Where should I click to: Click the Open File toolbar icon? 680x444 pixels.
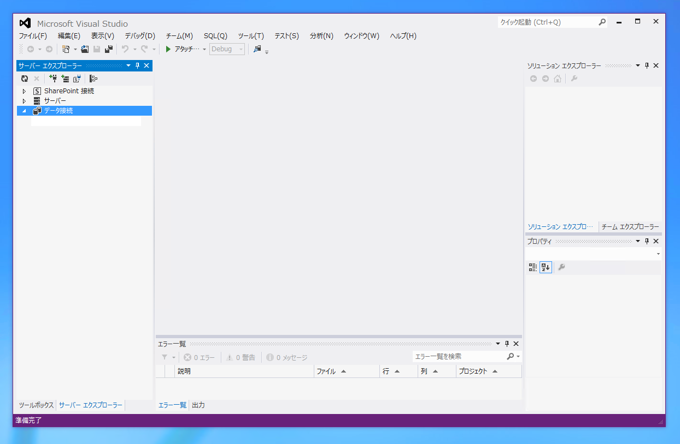click(x=85, y=49)
